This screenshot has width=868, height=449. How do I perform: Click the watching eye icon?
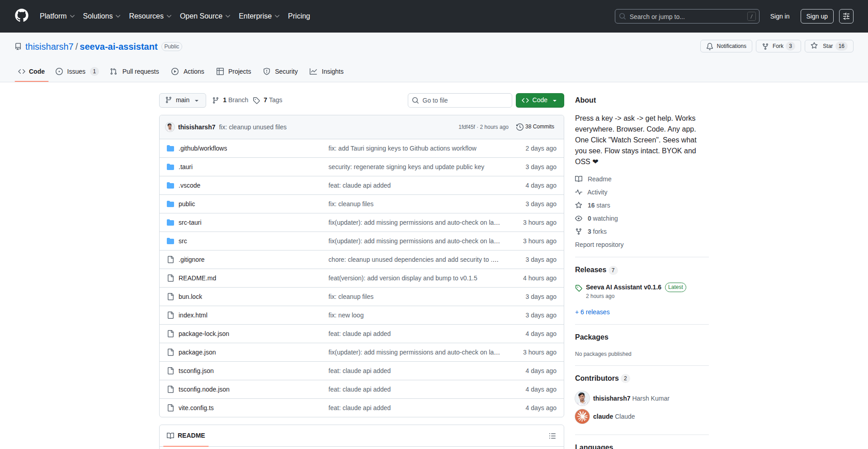click(x=579, y=218)
